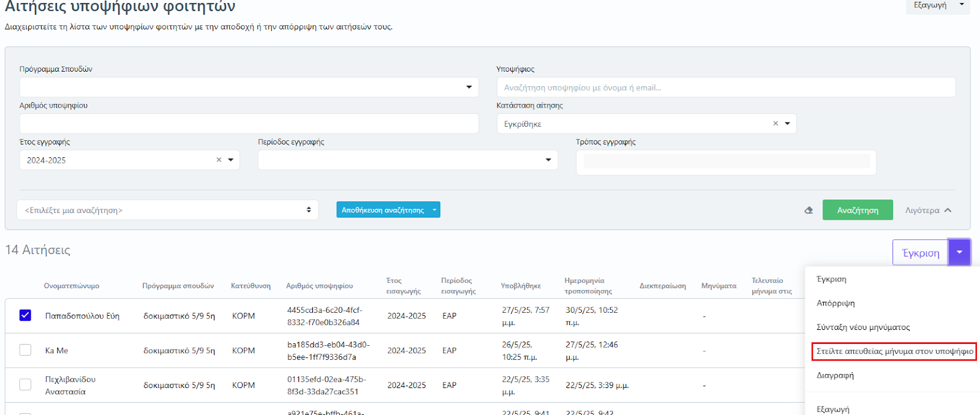Click the Τρόπος εγγραφής input box
This screenshot has width=980, height=415.
pos(726,162)
